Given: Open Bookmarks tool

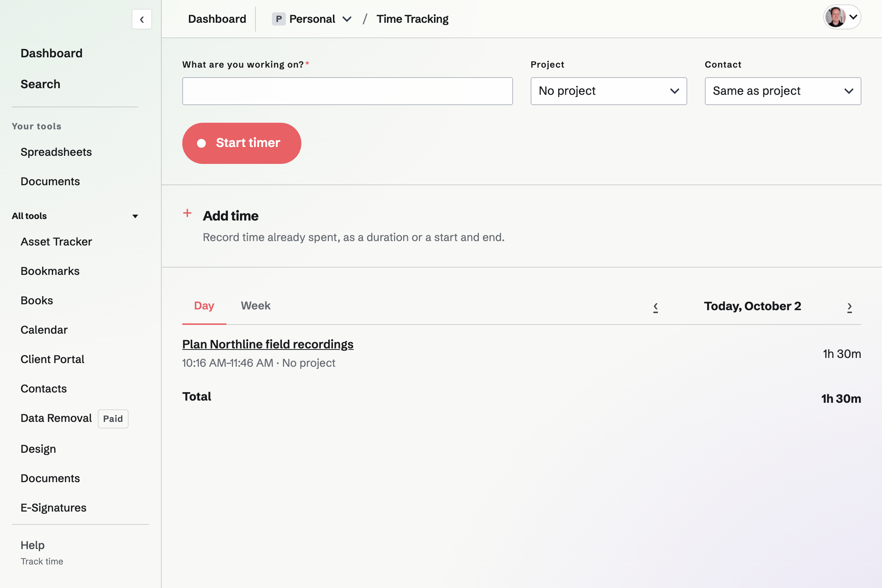Looking at the screenshot, I should pos(50,271).
